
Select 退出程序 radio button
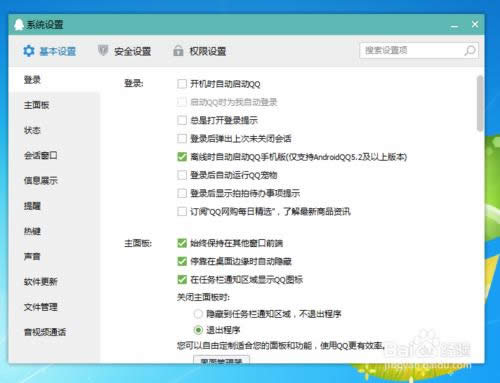pos(198,330)
